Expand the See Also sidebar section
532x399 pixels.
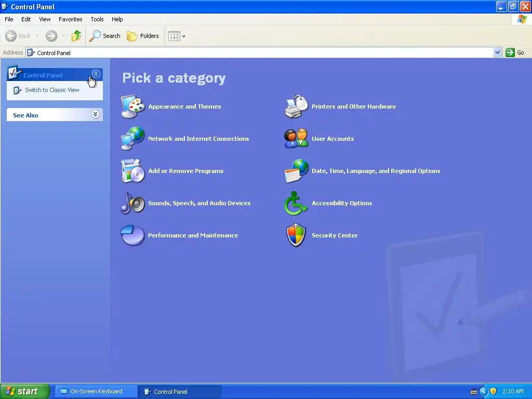coord(96,114)
